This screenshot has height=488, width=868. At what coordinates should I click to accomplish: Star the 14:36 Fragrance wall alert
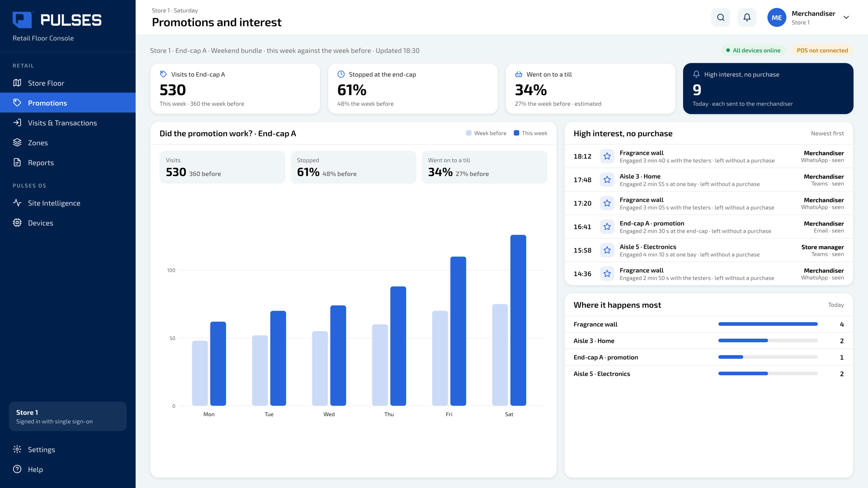tap(607, 274)
